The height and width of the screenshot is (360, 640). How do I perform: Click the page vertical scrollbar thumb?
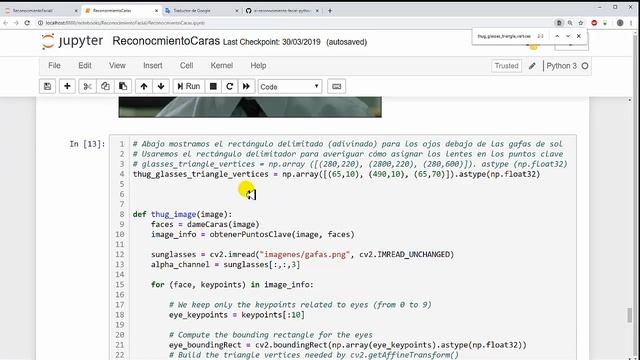630,315
